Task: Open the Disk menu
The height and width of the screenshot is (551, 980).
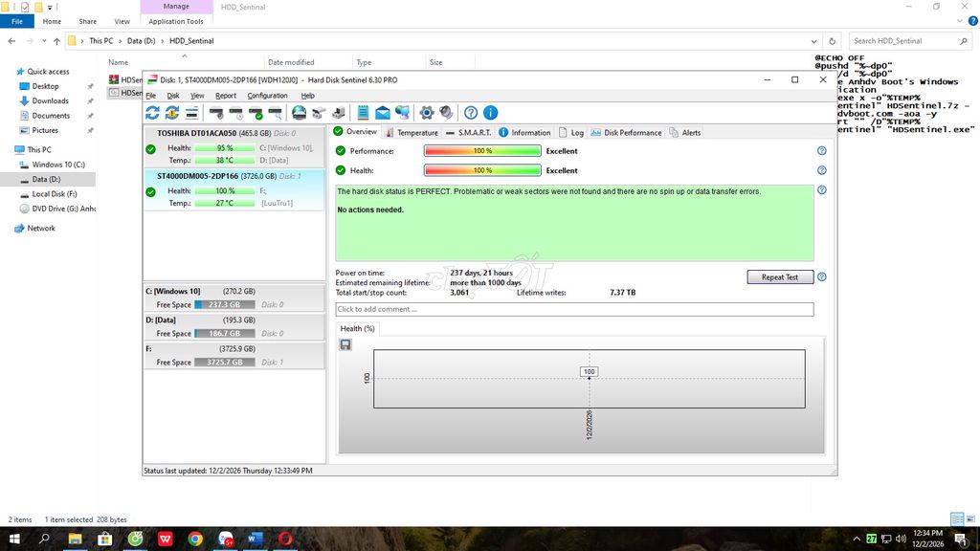Action: [x=173, y=96]
